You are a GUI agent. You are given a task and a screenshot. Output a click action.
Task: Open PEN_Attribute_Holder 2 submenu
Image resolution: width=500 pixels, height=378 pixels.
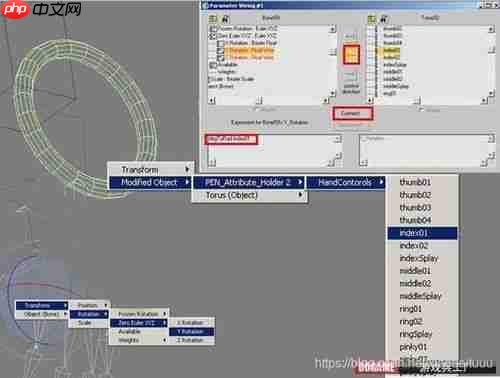point(249,182)
